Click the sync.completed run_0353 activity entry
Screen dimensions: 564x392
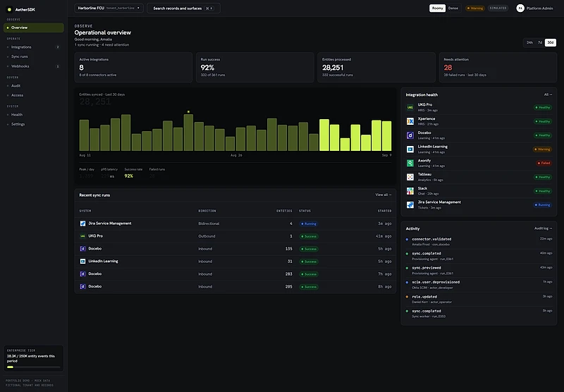(x=479, y=313)
